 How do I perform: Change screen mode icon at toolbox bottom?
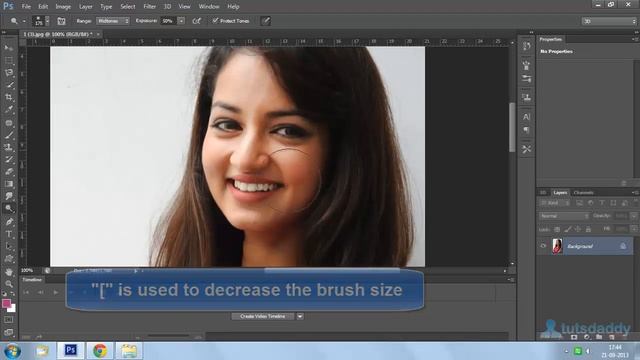pyautogui.click(x=9, y=332)
